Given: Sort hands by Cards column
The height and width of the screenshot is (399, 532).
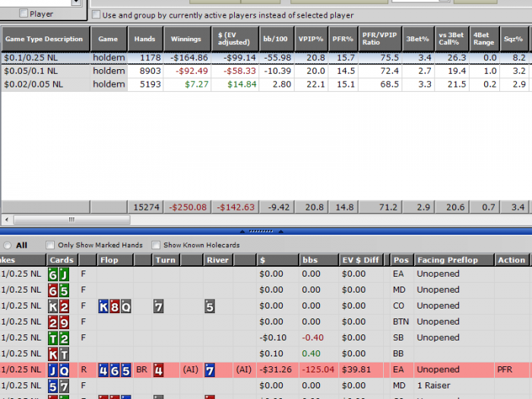Looking at the screenshot, I should click(x=62, y=260).
